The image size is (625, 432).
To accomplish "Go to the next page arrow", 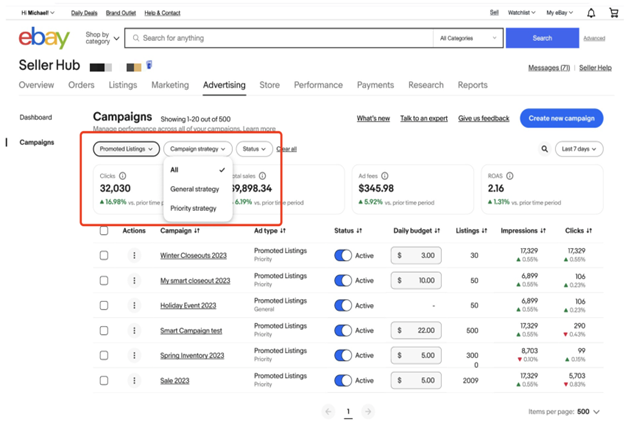I will (x=368, y=411).
